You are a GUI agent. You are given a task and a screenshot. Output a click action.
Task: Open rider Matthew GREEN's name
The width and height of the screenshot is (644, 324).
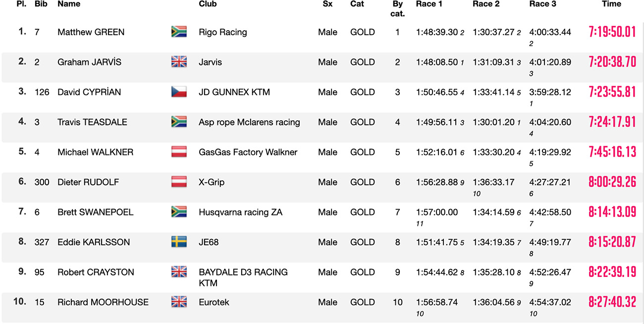pos(91,32)
